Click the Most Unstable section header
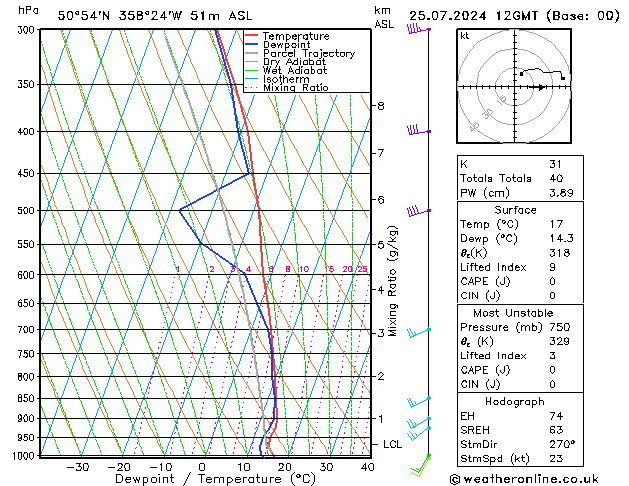 pos(513,313)
